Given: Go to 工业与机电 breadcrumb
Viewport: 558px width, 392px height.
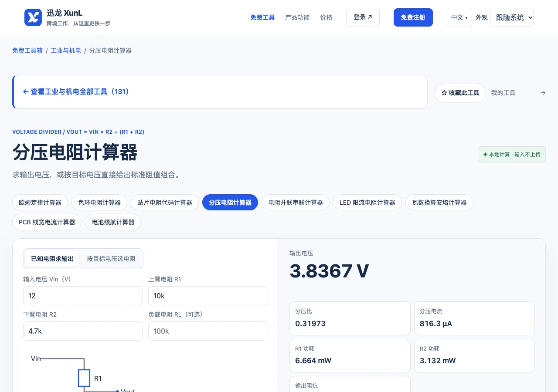Looking at the screenshot, I should tap(66, 51).
